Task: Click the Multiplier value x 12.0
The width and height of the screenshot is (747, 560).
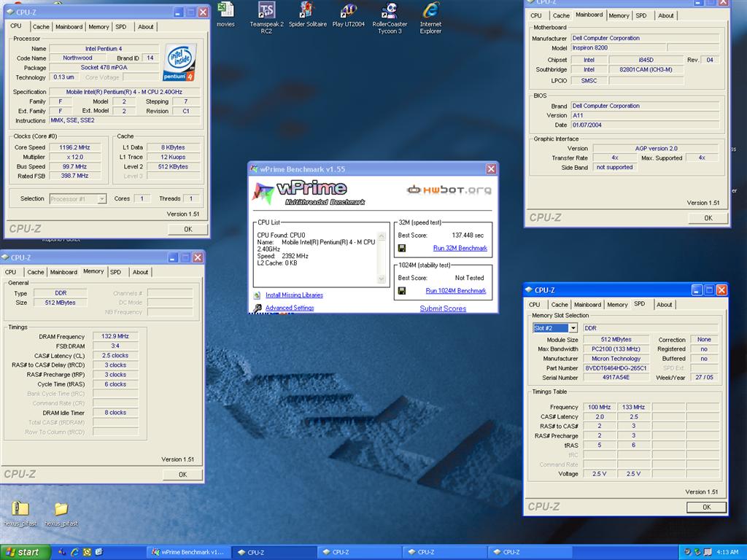Action: 74,157
